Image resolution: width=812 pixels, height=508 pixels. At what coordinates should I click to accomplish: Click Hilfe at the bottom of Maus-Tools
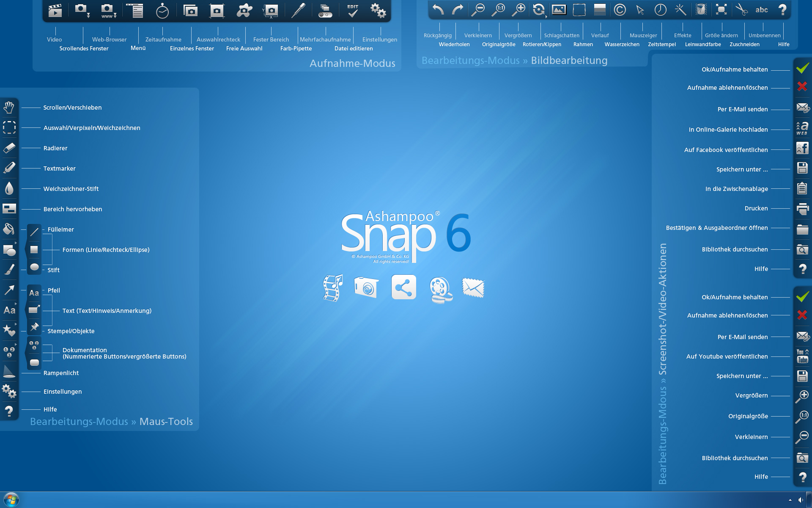pyautogui.click(x=9, y=409)
